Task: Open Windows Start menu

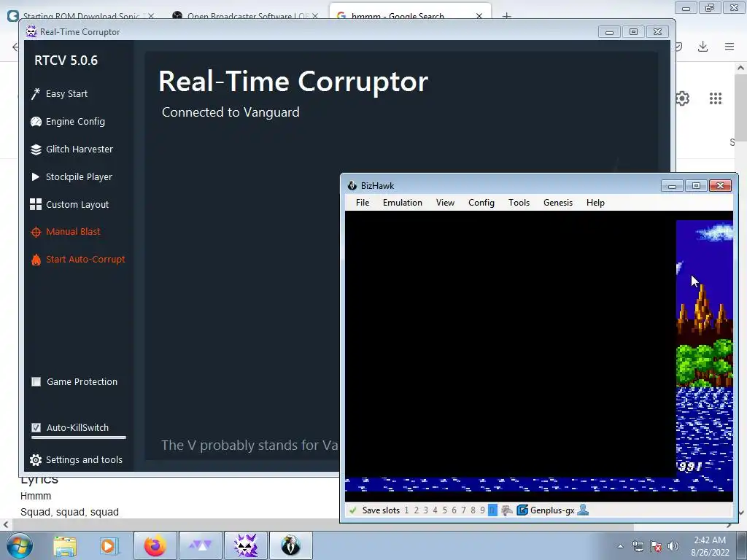Action: click(20, 545)
